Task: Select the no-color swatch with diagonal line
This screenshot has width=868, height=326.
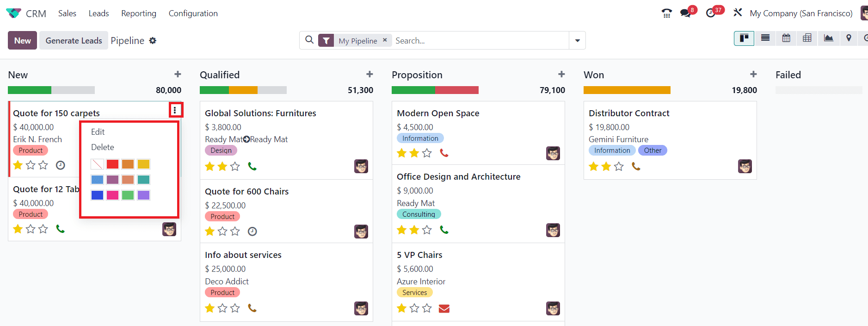Action: 97,164
